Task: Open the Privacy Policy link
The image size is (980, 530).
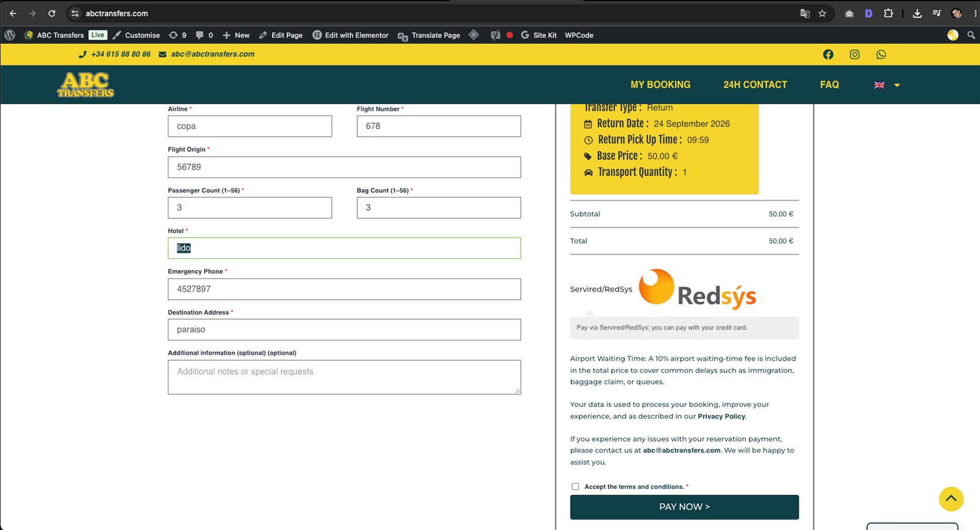Action: (x=722, y=416)
